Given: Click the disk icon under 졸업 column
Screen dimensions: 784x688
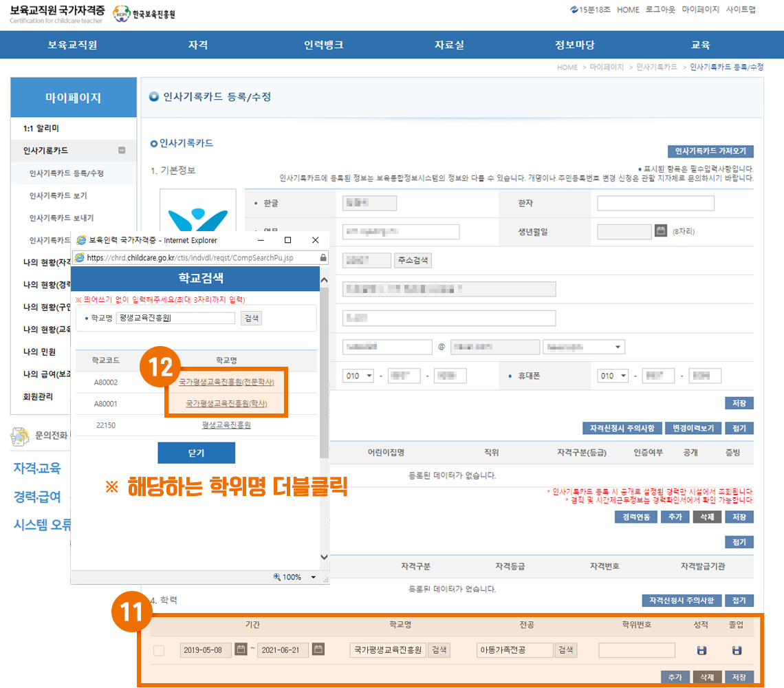Looking at the screenshot, I should 736,650.
